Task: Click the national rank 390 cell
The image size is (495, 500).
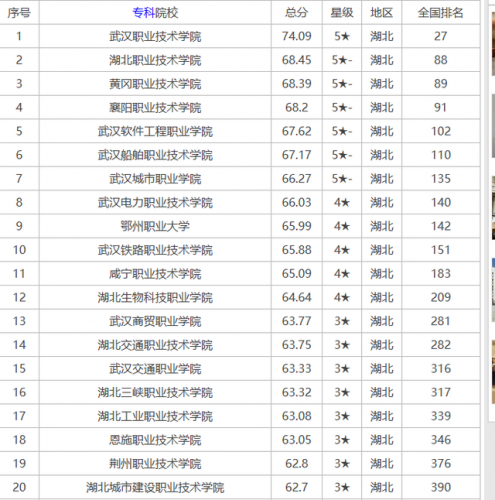Action: click(441, 487)
